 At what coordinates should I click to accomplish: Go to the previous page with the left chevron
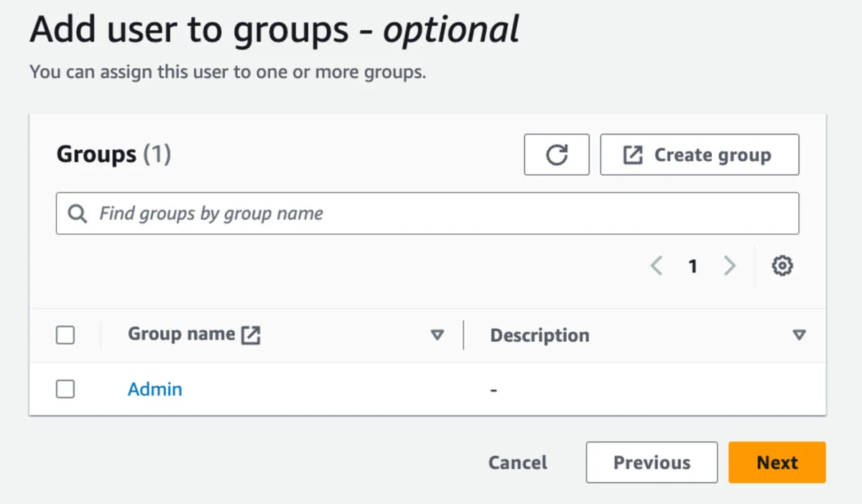coord(656,265)
